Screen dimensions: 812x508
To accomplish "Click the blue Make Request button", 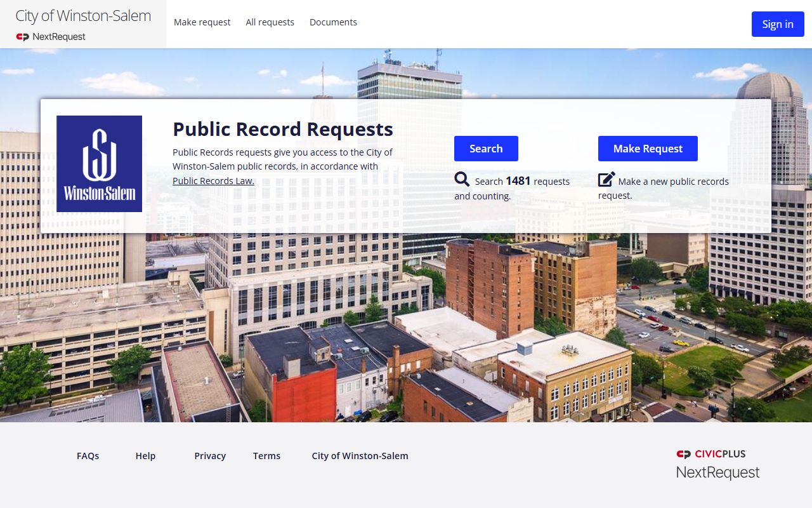I will click(648, 149).
